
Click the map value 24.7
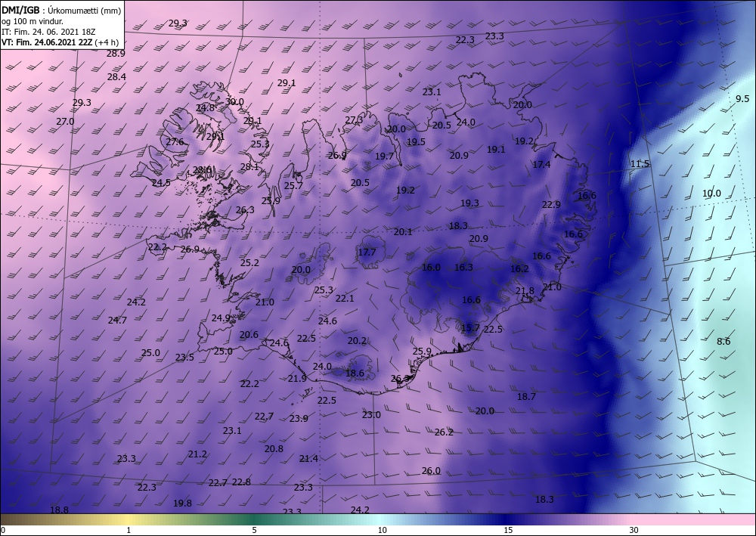tap(117, 321)
